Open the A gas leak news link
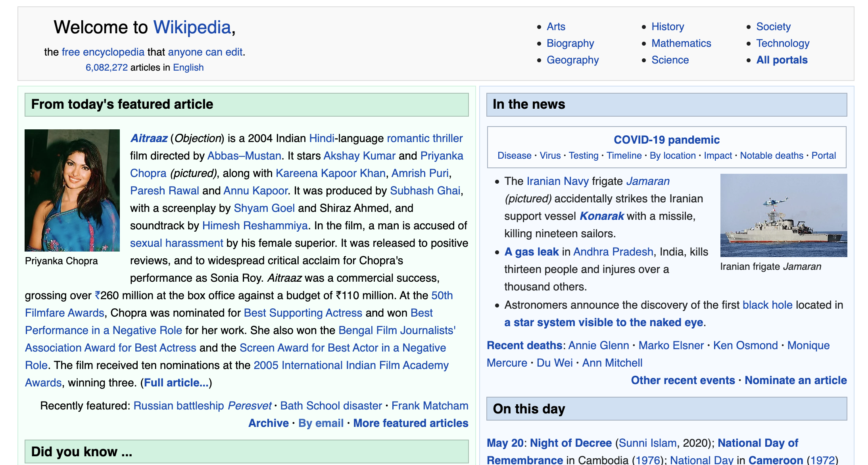This screenshot has width=868, height=465. pyautogui.click(x=532, y=252)
